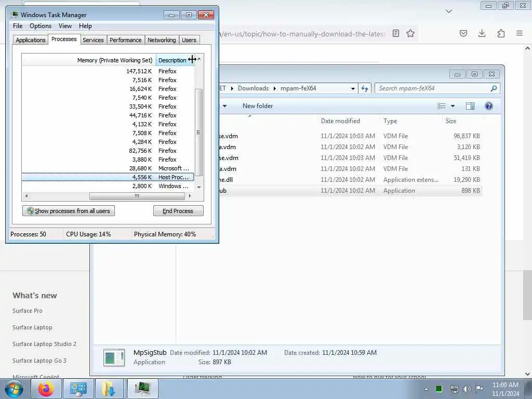Expand the arrow before Downloads in breadcrumb
532x399 pixels.
(232, 88)
